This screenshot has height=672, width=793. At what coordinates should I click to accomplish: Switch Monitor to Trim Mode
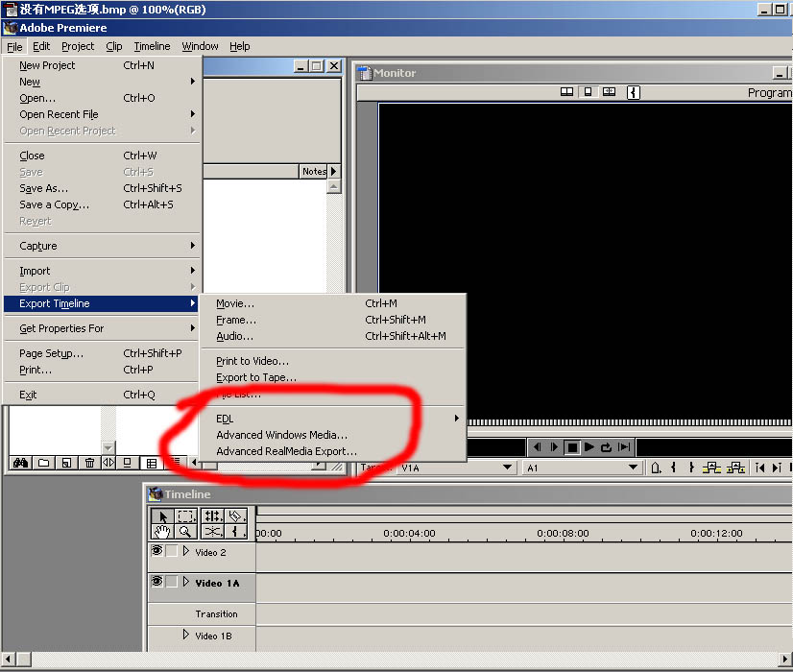[609, 92]
